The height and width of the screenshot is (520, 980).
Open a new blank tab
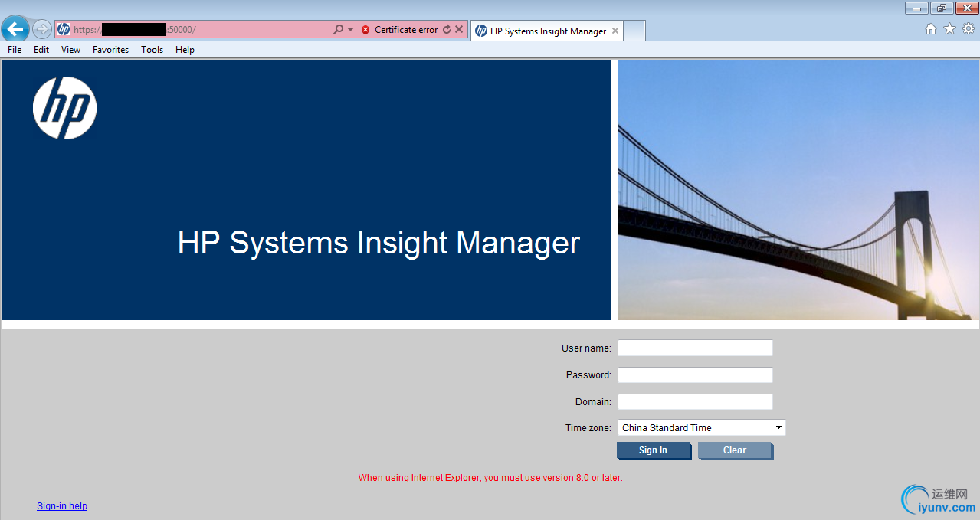tap(635, 31)
